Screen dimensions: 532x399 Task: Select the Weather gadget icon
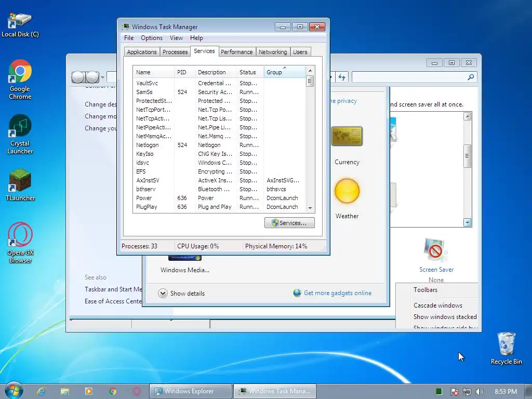pos(347,191)
